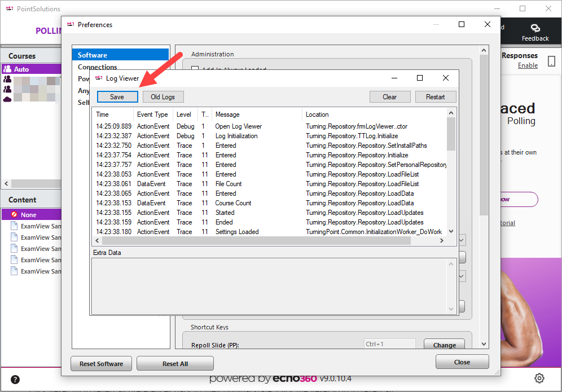Select the Started log row
This screenshot has height=392, width=562.
(270, 213)
